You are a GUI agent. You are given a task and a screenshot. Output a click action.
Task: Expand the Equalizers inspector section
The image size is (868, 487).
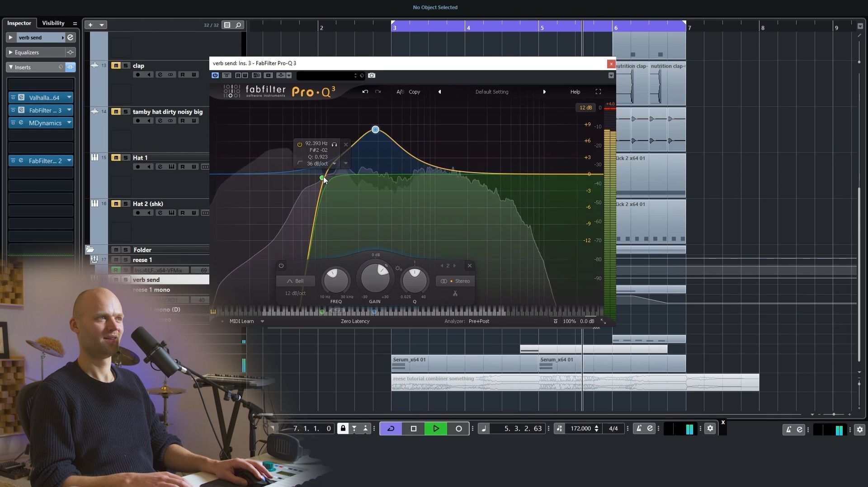pos(10,52)
